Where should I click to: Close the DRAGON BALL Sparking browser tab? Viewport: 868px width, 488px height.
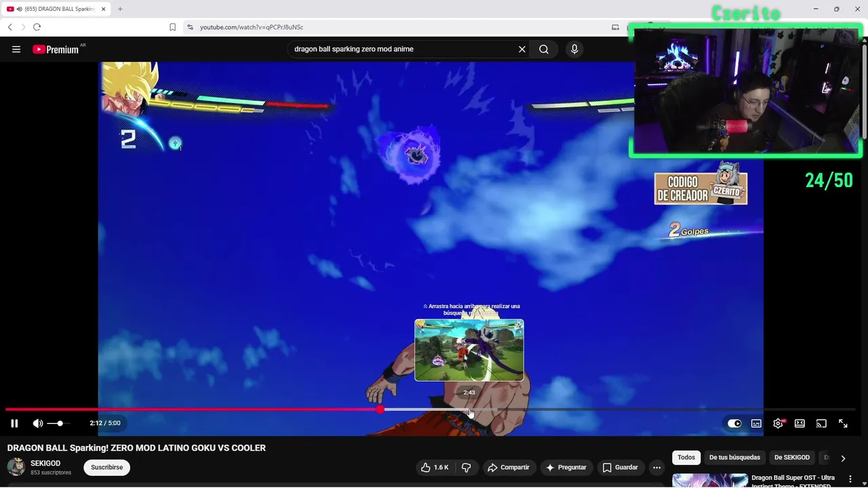[104, 9]
